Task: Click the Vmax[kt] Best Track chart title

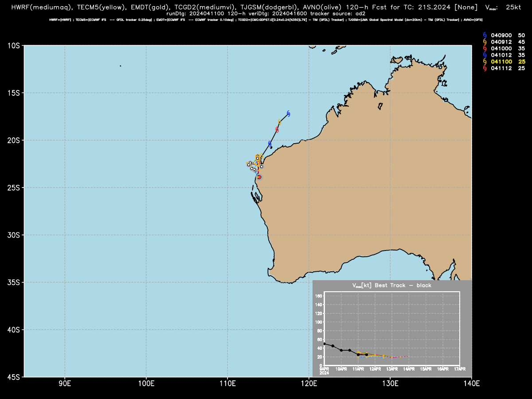Action: (x=391, y=286)
